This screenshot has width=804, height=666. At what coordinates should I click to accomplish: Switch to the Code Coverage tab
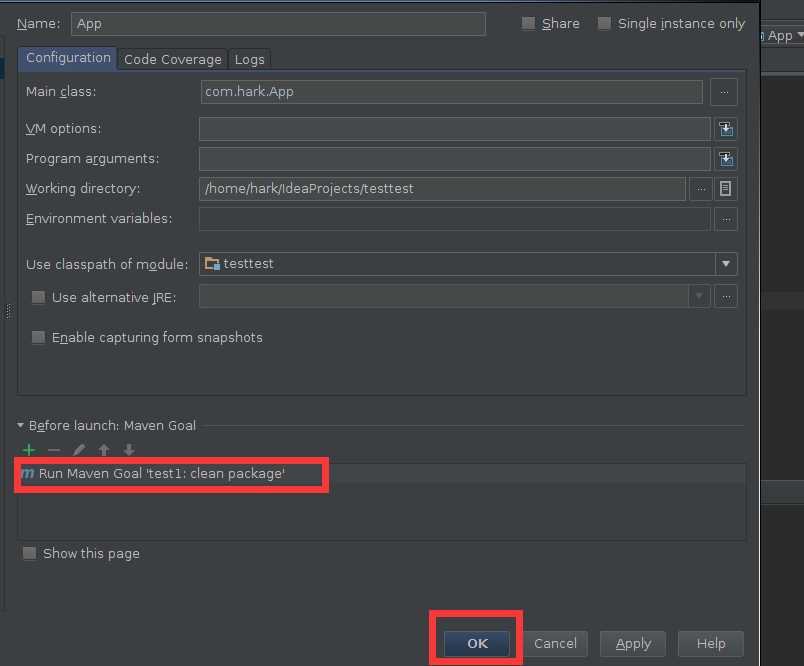pos(173,59)
